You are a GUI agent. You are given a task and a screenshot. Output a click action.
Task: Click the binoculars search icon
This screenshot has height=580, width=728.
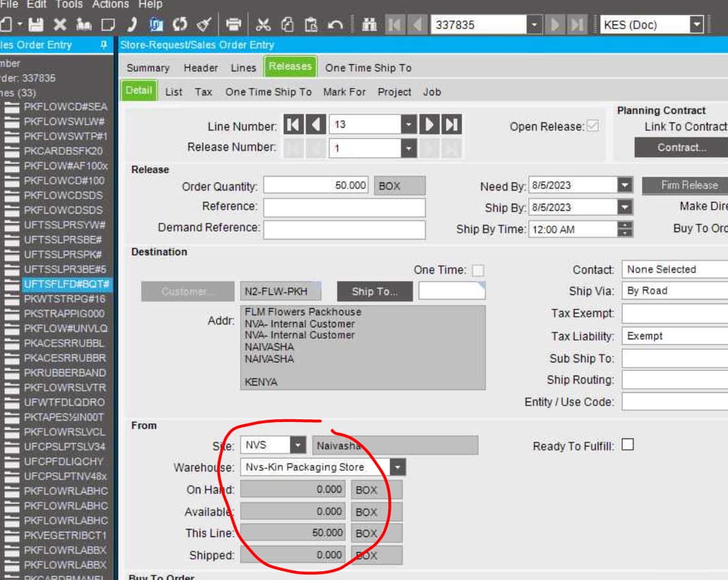point(369,24)
